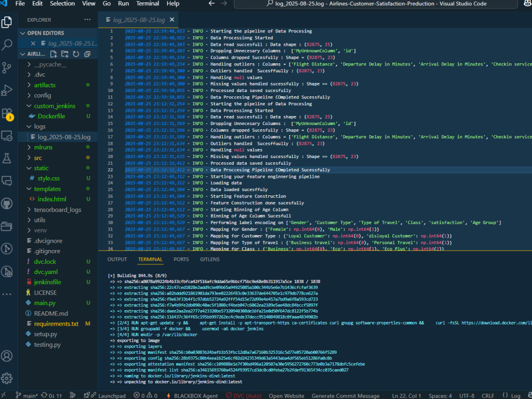532x399 pixels.
Task: Go forward with the navigation arrow
Action: [x=224, y=3]
